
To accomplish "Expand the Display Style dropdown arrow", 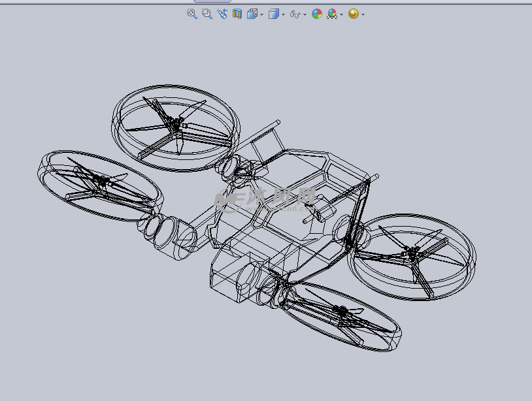I will (x=283, y=14).
